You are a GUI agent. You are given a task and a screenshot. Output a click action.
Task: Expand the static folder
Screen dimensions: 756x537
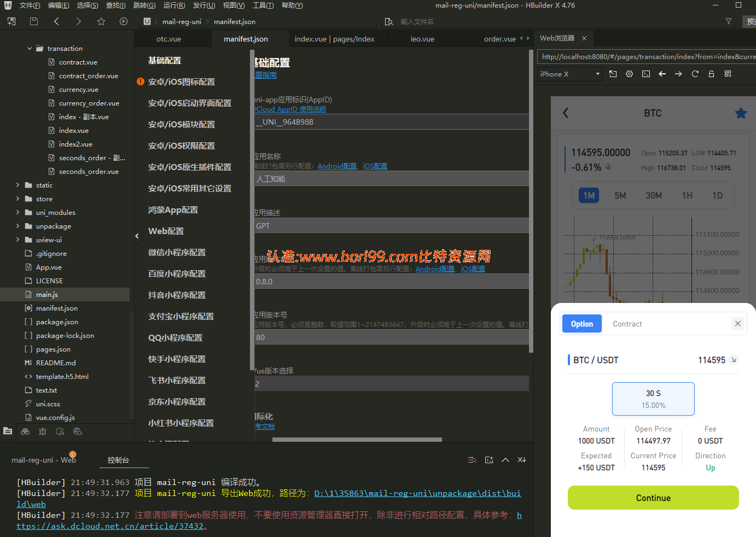tap(18, 185)
